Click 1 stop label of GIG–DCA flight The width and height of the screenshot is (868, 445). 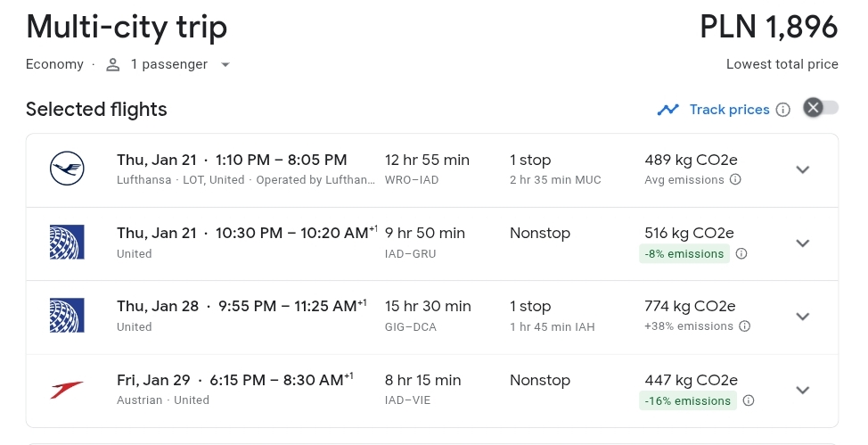point(530,307)
